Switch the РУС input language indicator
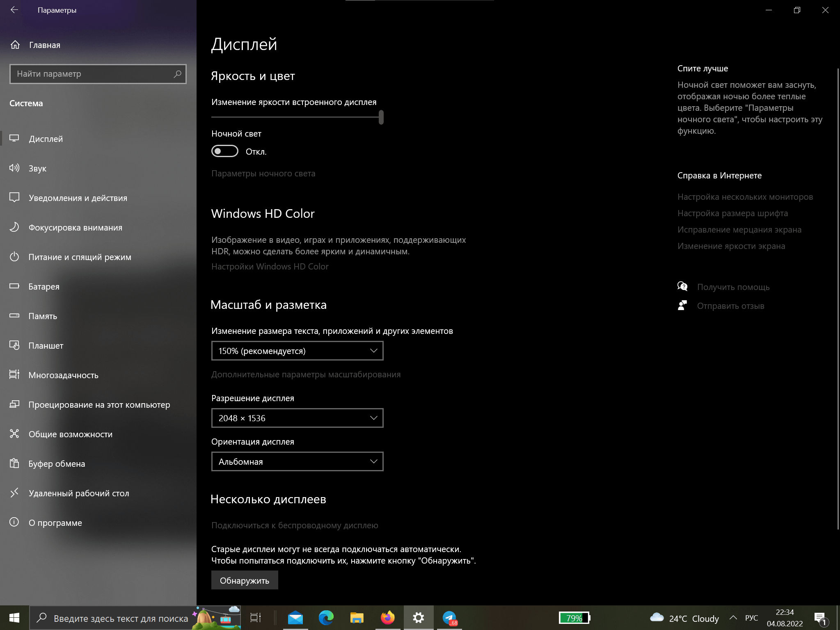 click(751, 618)
